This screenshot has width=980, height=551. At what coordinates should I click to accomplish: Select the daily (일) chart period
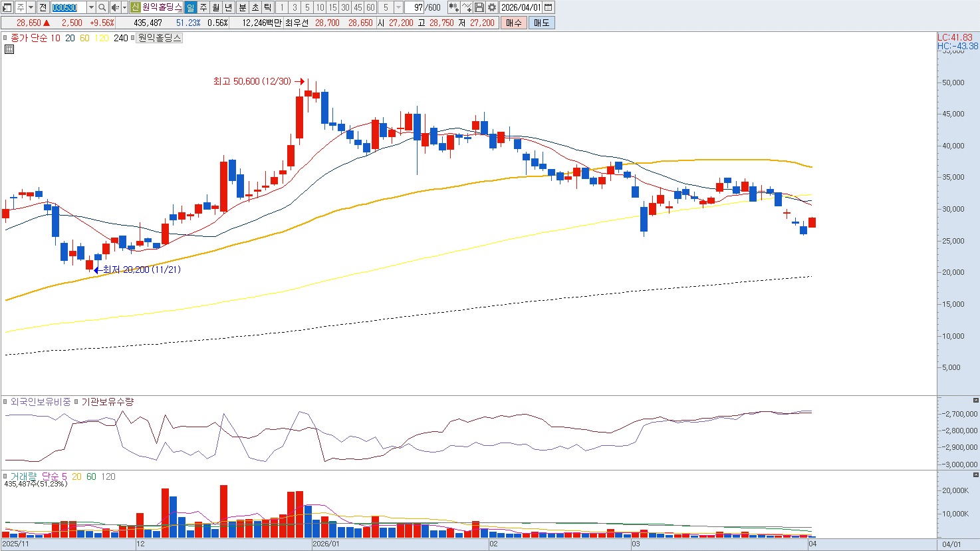click(x=190, y=7)
